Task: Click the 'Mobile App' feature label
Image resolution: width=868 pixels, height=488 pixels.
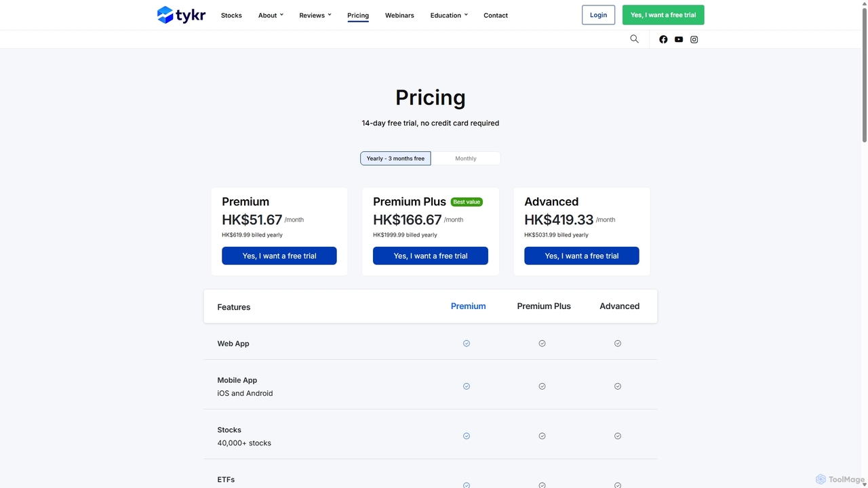Action: pyautogui.click(x=237, y=380)
